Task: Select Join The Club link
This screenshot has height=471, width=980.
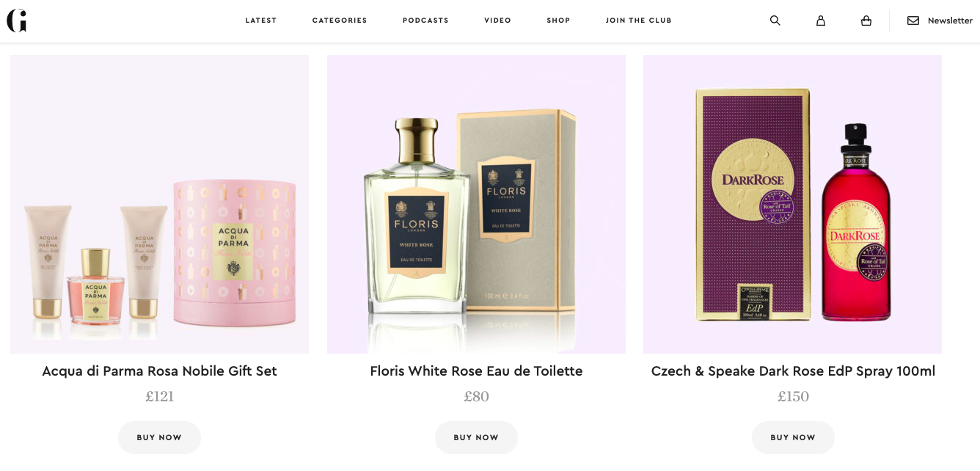Action: tap(639, 21)
